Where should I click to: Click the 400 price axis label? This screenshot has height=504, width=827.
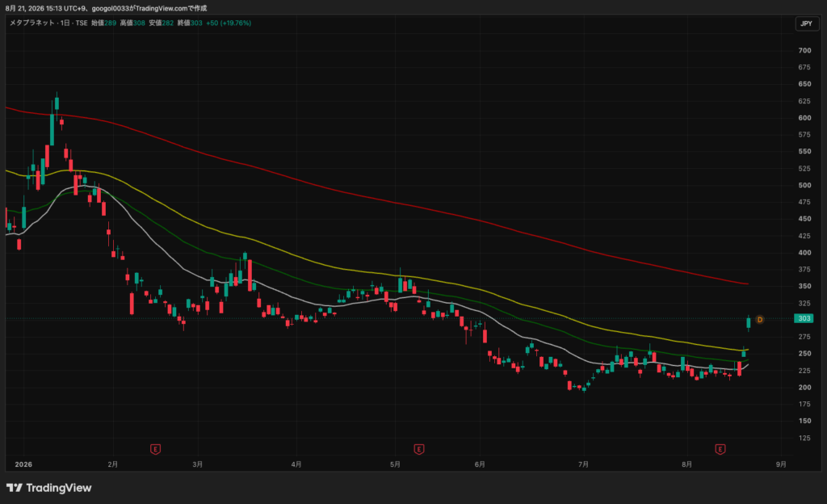coord(805,253)
